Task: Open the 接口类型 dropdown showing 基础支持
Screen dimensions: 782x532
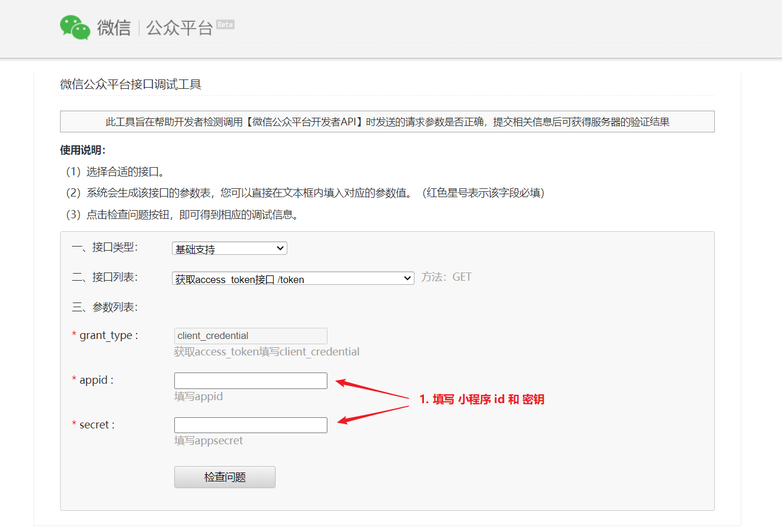Action: pos(230,248)
